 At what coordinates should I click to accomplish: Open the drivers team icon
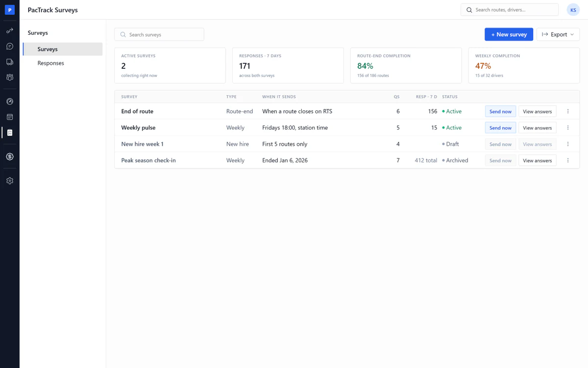click(10, 78)
